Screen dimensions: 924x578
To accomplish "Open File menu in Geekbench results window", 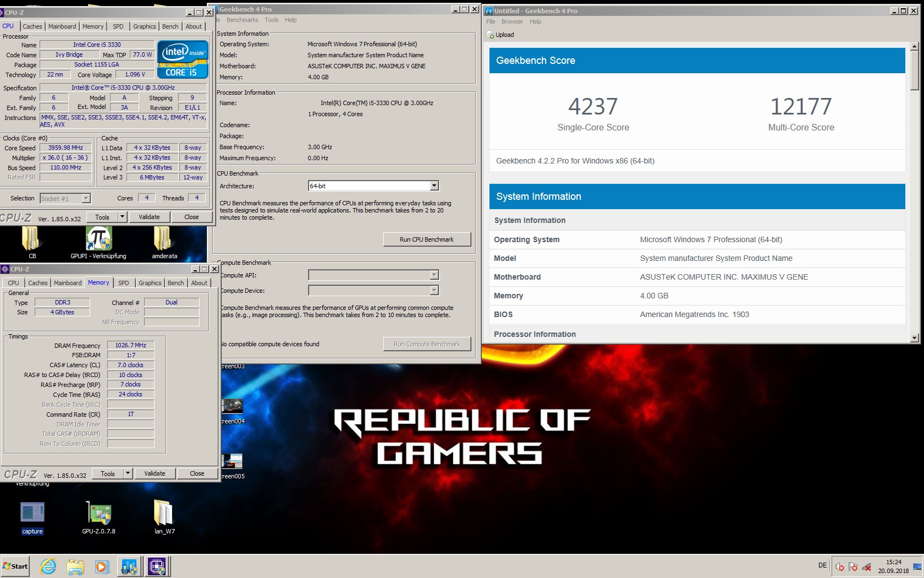I will [x=491, y=21].
